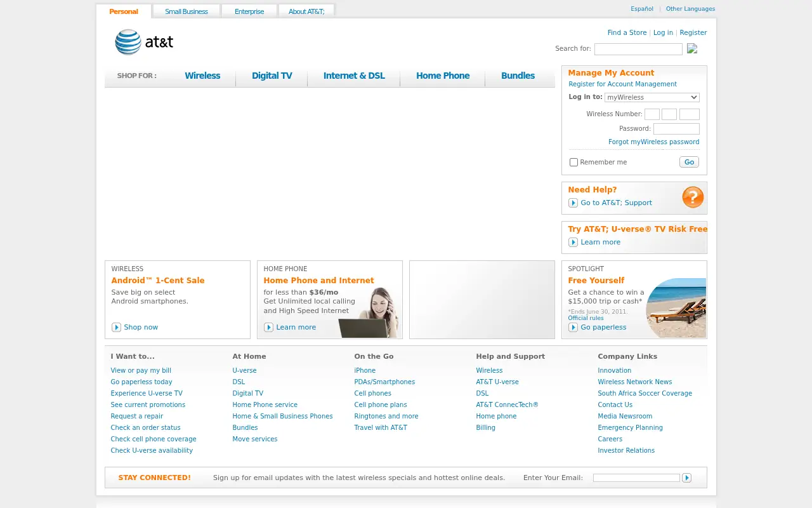Click Register for Account Management link

point(622,84)
